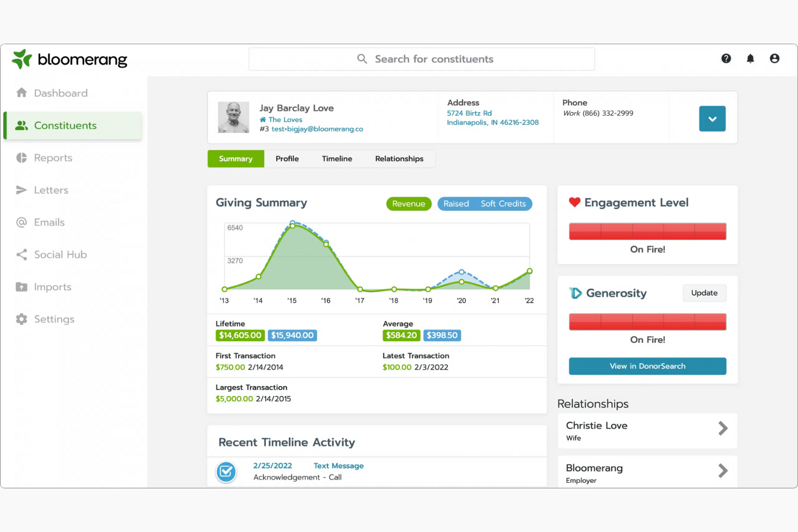The height and width of the screenshot is (532, 798).
Task: Click the test+bigjay@bloomerang.co email link
Action: point(317,129)
